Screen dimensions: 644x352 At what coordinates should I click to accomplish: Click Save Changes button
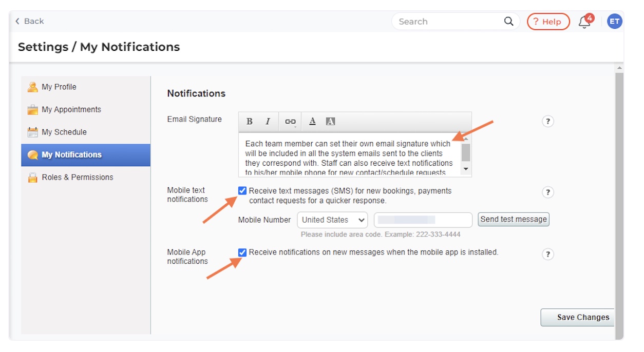click(577, 318)
